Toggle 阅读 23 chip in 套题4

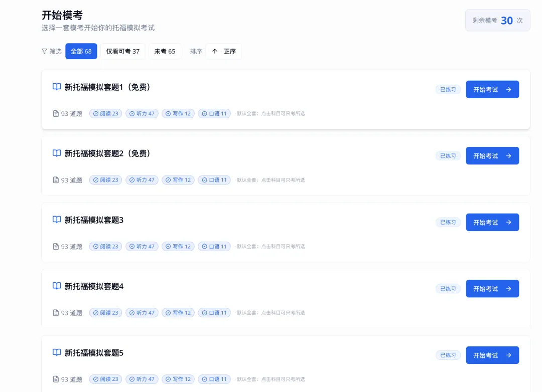pyautogui.click(x=105, y=313)
